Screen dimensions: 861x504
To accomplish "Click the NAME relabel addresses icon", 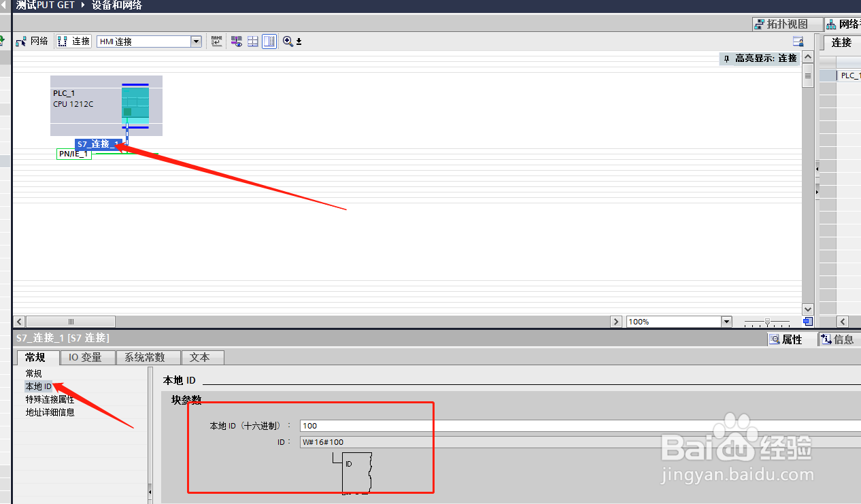I will click(217, 41).
